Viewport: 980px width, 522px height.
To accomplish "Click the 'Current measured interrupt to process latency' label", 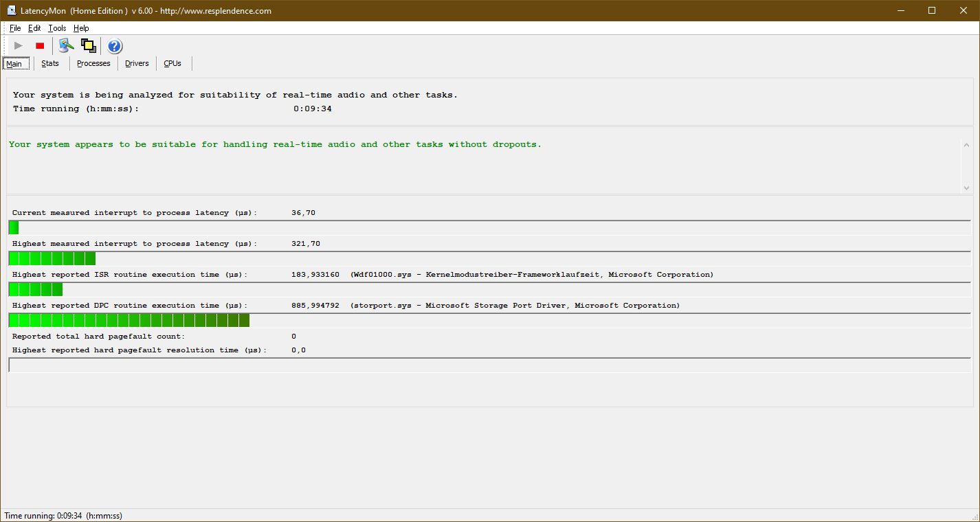I will [x=134, y=213].
